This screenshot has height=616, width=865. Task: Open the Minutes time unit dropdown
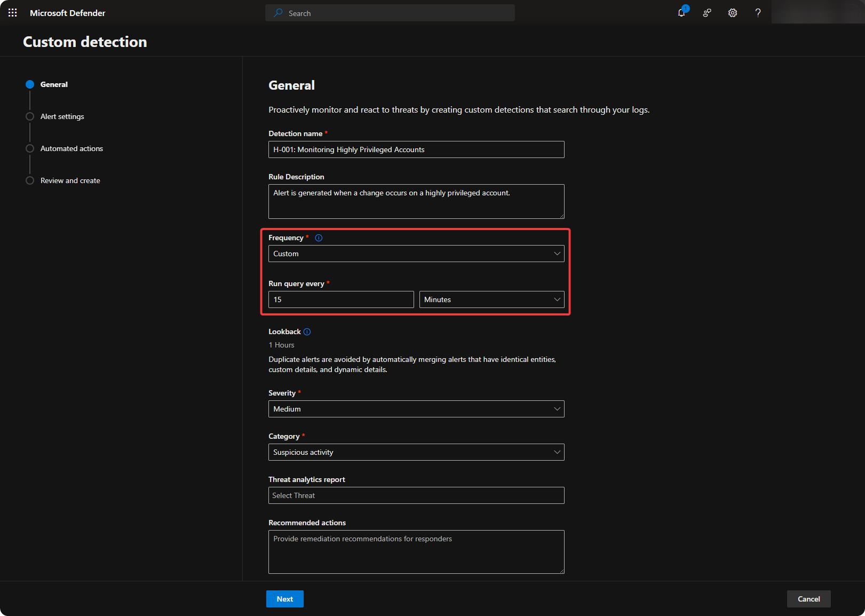click(x=491, y=299)
